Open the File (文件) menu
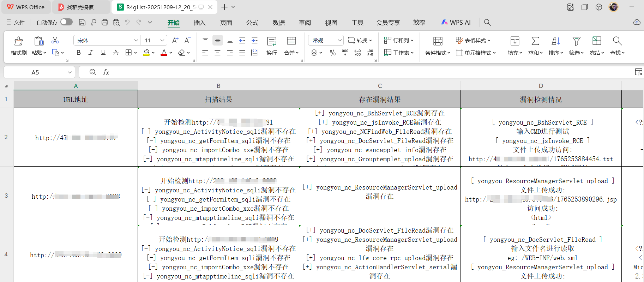Image resolution: width=644 pixels, height=282 pixels. (16, 22)
